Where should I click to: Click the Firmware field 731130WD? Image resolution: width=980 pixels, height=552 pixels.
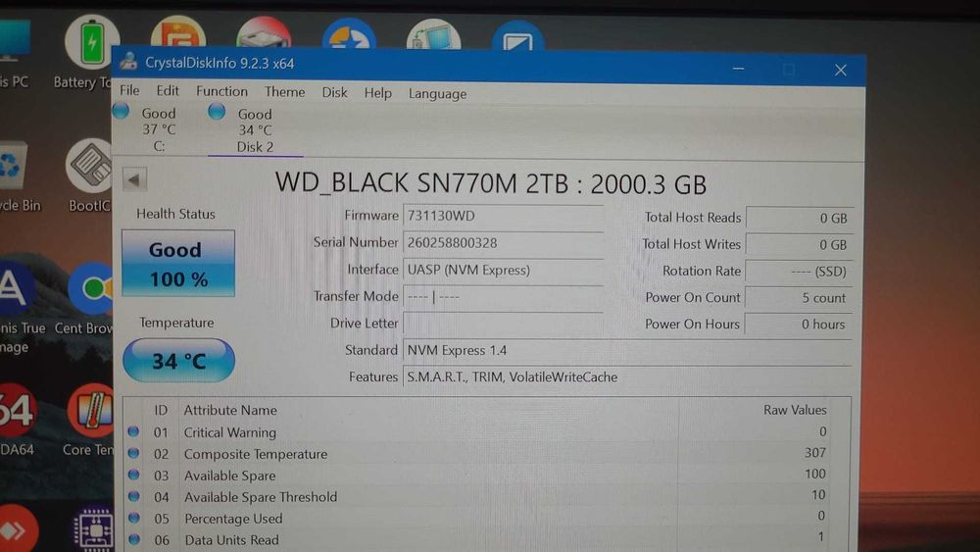pyautogui.click(x=503, y=217)
